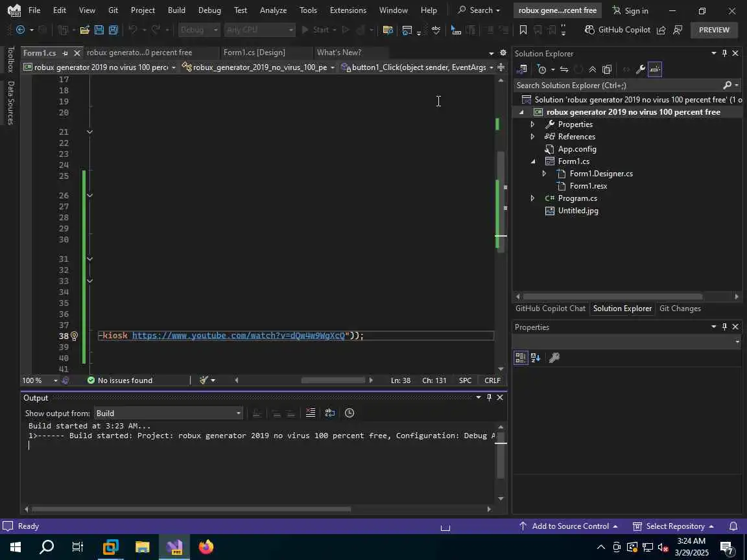Switch to Git Changes tab
Image resolution: width=747 pixels, height=560 pixels.
pyautogui.click(x=680, y=309)
